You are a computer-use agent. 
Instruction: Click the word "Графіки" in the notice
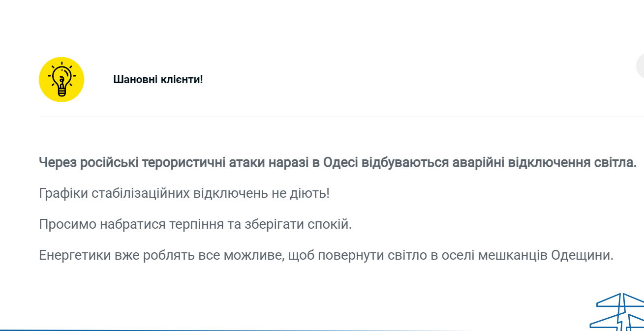tap(63, 193)
